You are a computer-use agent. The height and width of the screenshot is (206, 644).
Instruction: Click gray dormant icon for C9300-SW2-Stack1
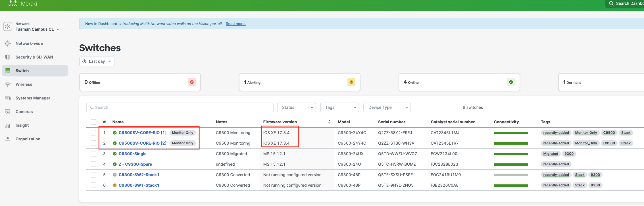115,175
